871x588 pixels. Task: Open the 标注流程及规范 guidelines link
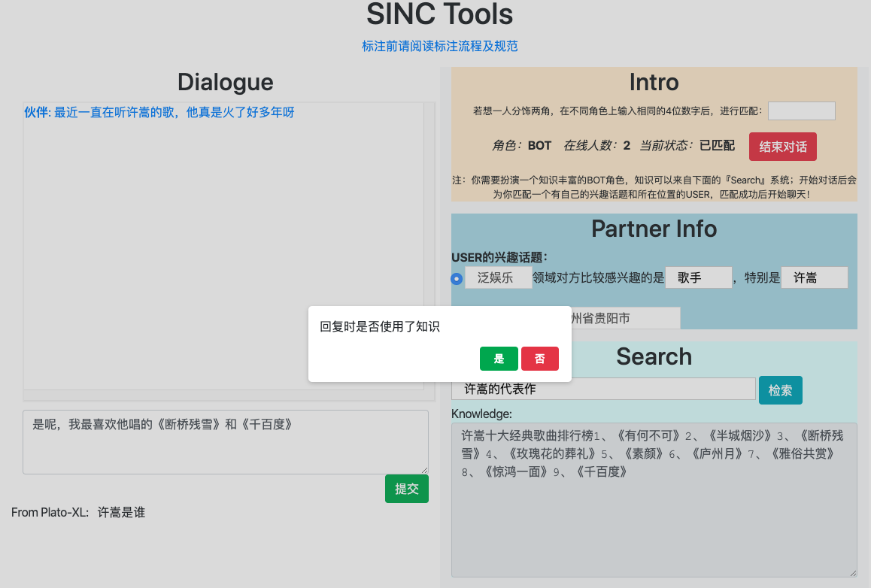tap(439, 46)
